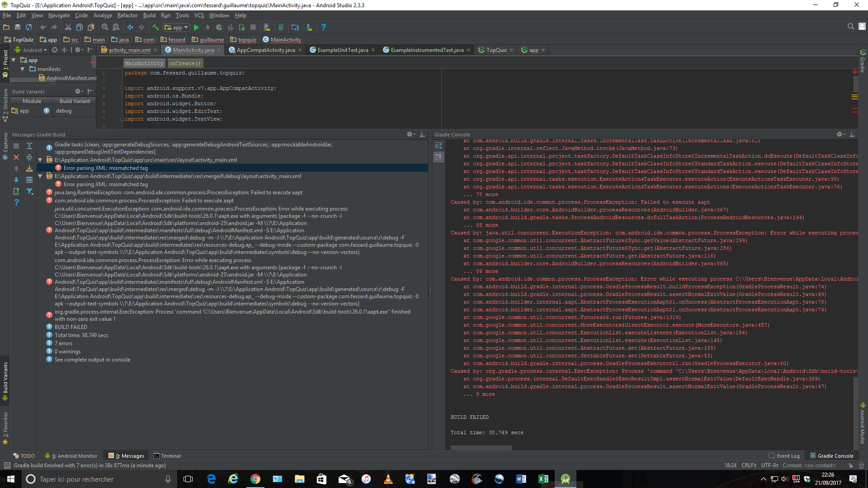Toggle soft-wrap in the Gradle Console
The height and width of the screenshot is (488, 868).
pos(438,145)
